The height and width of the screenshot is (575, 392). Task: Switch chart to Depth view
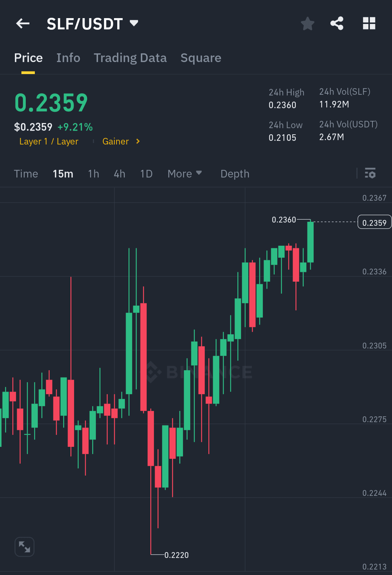click(234, 174)
